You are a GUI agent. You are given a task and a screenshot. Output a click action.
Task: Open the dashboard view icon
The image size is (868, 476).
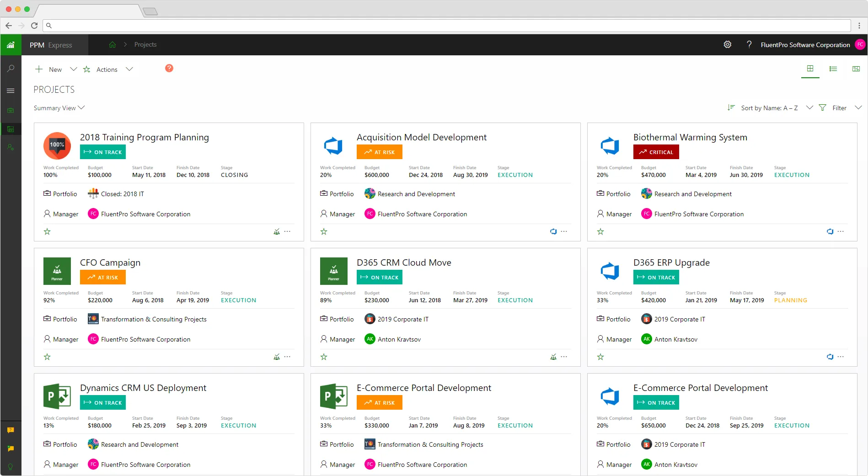click(x=856, y=69)
